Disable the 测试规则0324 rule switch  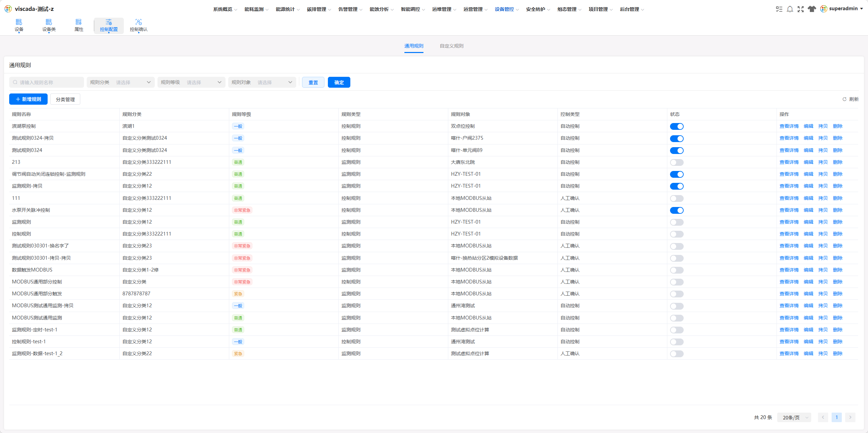coord(677,150)
